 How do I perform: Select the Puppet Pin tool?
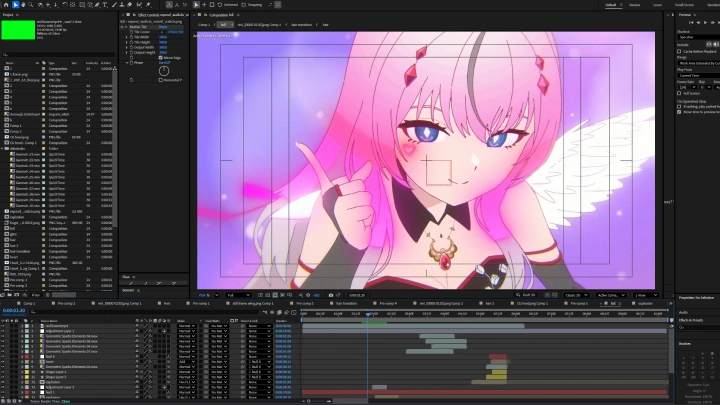(149, 5)
